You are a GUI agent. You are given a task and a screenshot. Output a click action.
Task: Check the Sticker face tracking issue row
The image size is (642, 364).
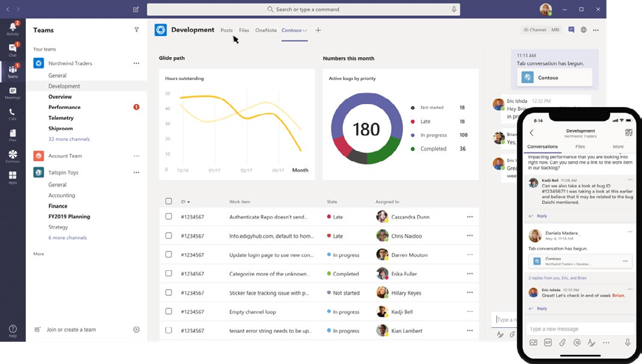pyautogui.click(x=168, y=292)
